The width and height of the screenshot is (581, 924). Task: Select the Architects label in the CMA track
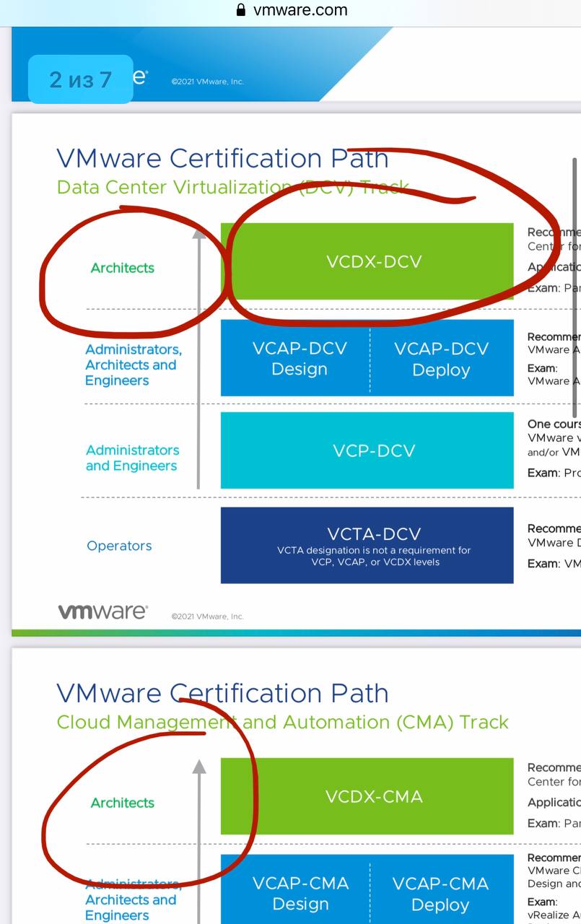(123, 803)
